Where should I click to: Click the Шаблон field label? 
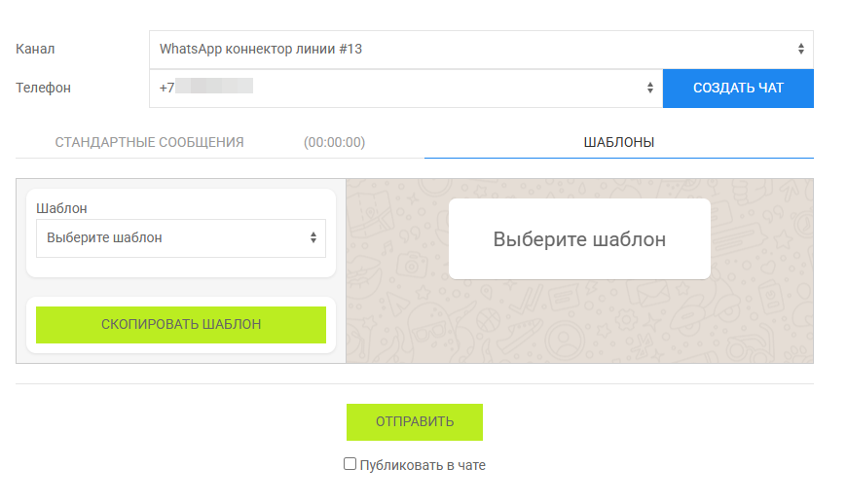click(61, 208)
